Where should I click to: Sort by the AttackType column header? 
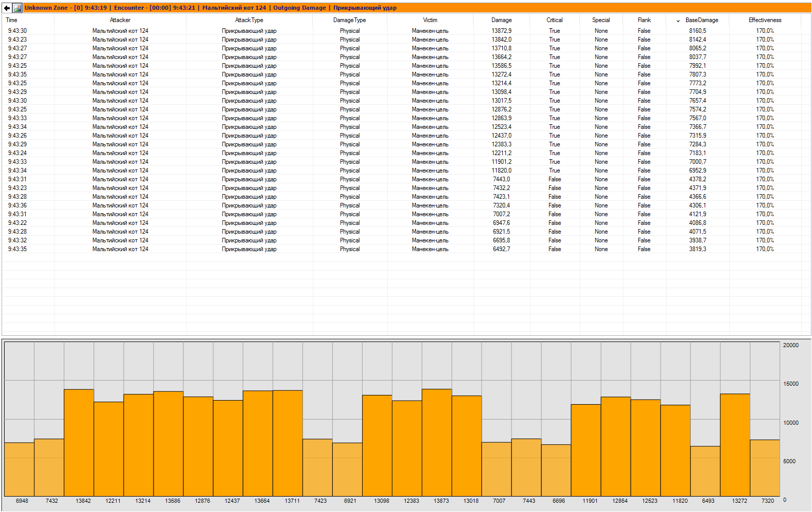click(249, 20)
